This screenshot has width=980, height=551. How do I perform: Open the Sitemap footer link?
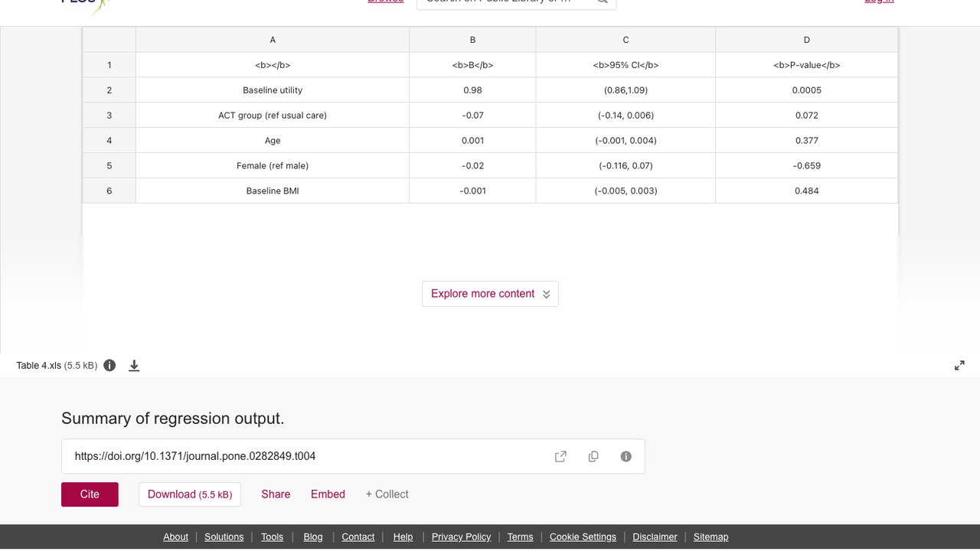pos(710,537)
